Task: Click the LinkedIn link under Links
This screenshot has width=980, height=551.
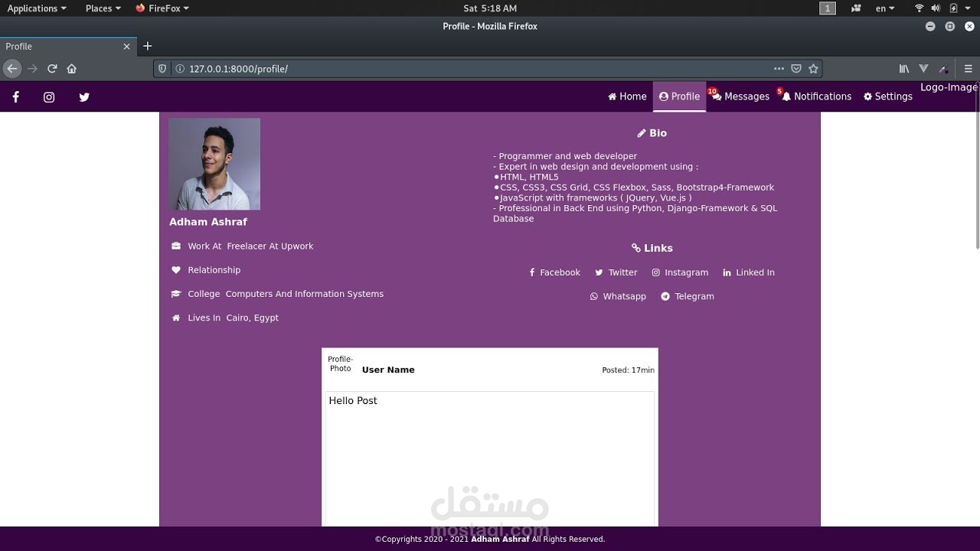Action: coord(748,272)
